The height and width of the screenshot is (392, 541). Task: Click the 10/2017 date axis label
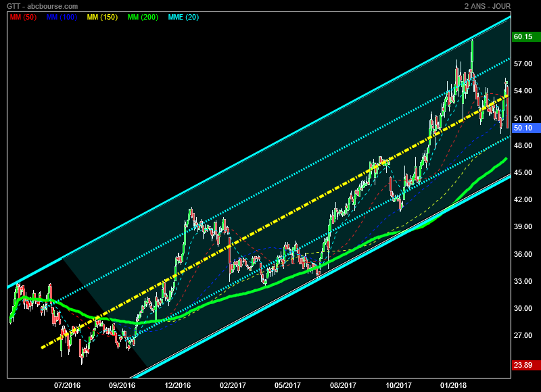tap(398, 385)
